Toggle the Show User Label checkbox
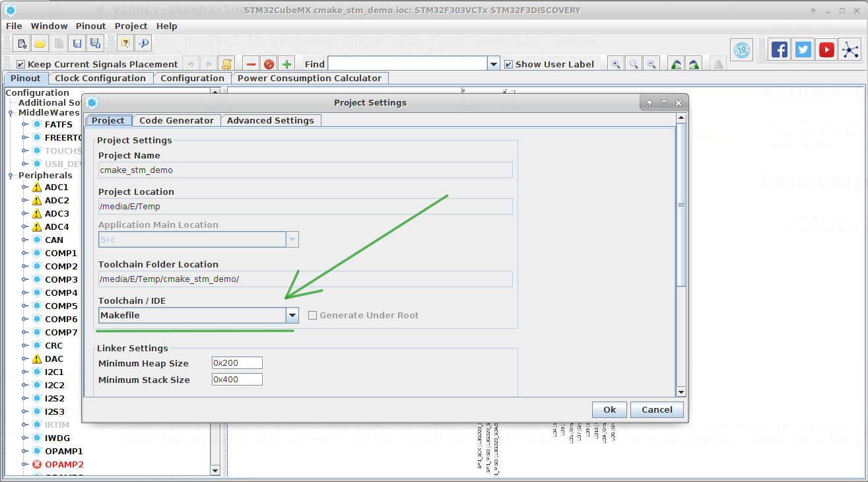This screenshot has height=482, width=868. [x=508, y=65]
